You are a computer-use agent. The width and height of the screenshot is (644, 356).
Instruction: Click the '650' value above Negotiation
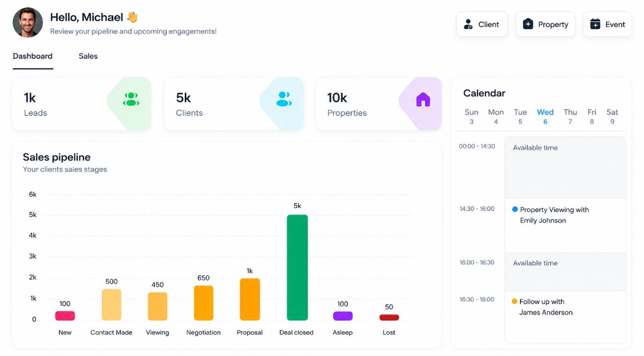203,278
